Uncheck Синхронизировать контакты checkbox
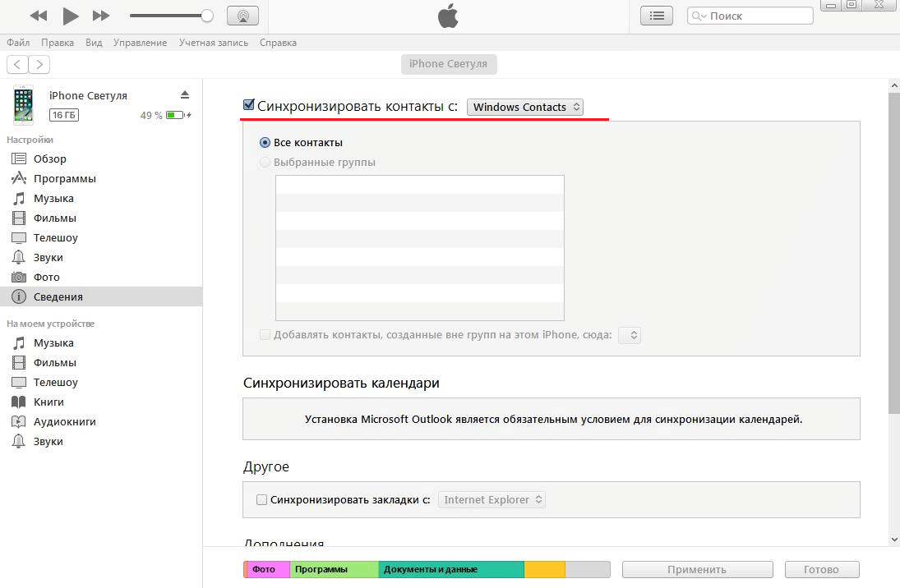This screenshot has height=588, width=900. click(249, 105)
